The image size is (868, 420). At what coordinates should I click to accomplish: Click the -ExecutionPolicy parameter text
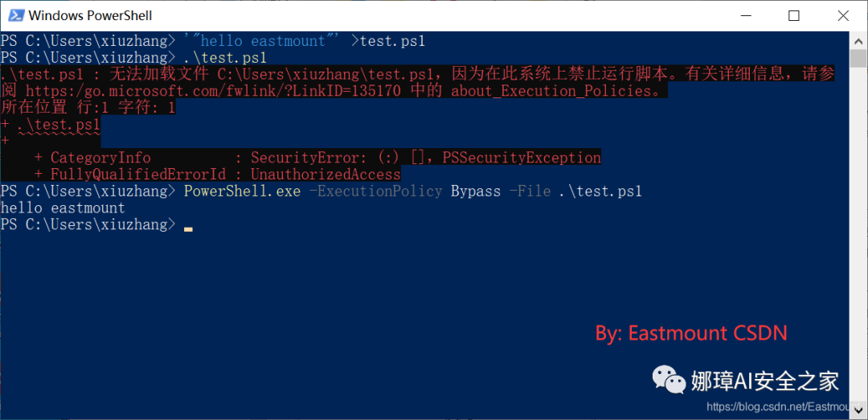point(376,191)
